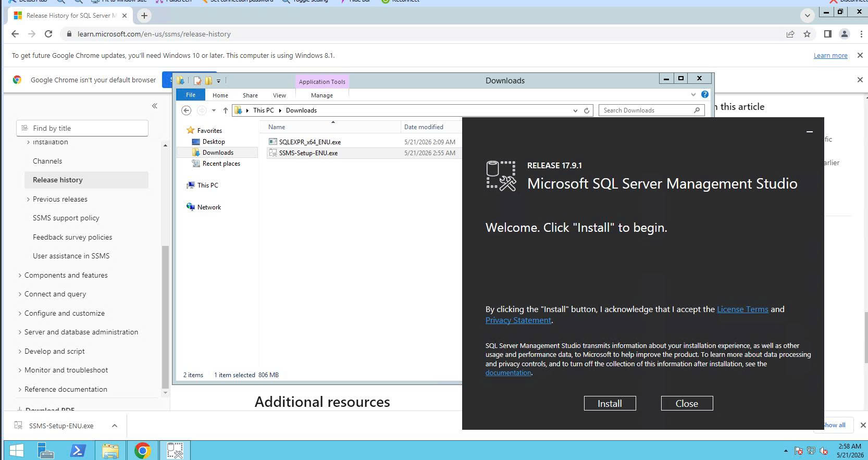This screenshot has height=460, width=868.
Task: Reload the Chrome page
Action: [x=48, y=34]
